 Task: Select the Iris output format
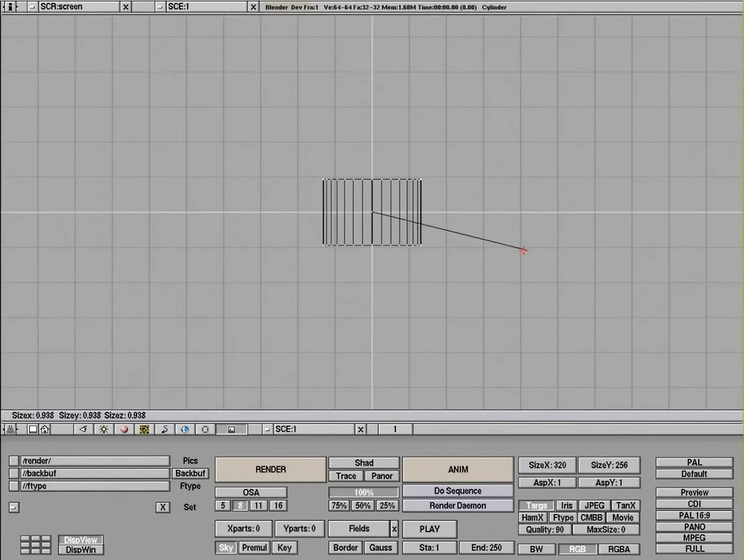[567, 506]
